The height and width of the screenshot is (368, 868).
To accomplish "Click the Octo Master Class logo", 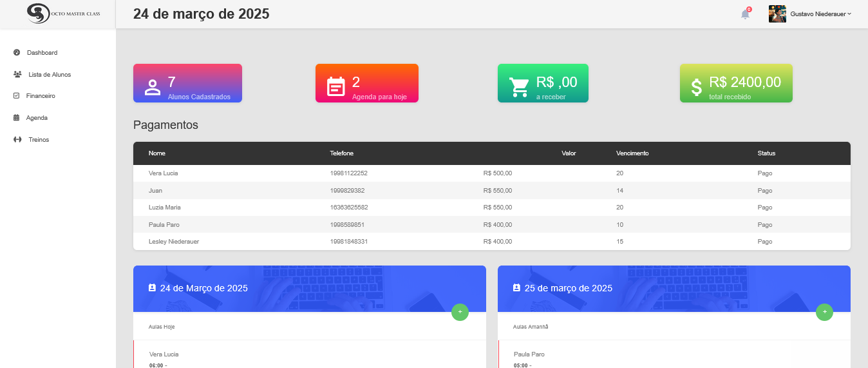I will 63,14.
